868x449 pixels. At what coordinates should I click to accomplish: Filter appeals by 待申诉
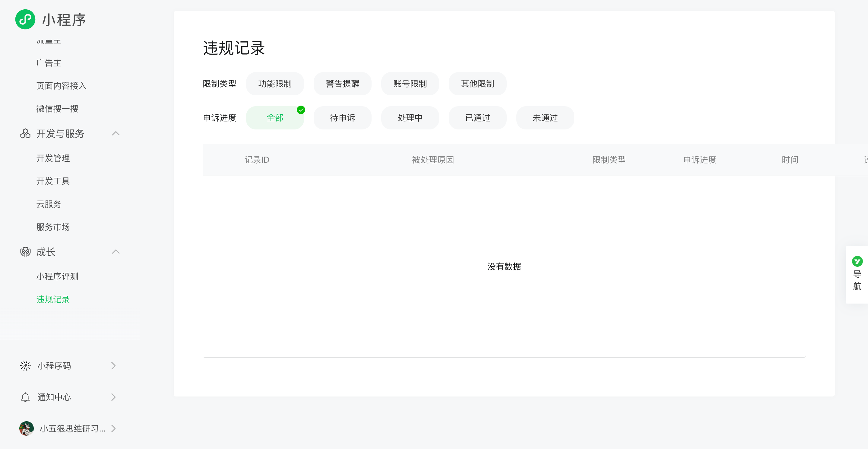click(342, 118)
